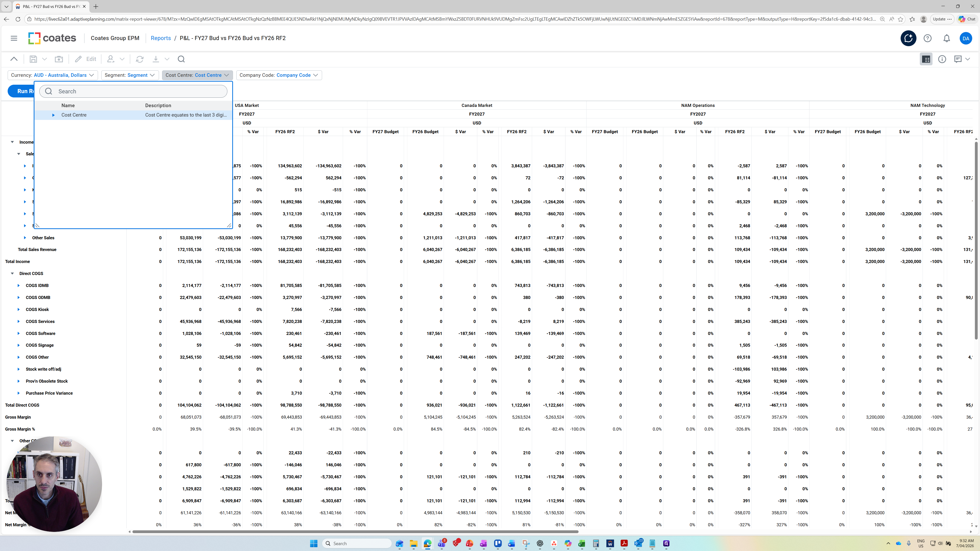Open the hamburger navigation menu
Screen dimensions: 980x551
pos(14,38)
